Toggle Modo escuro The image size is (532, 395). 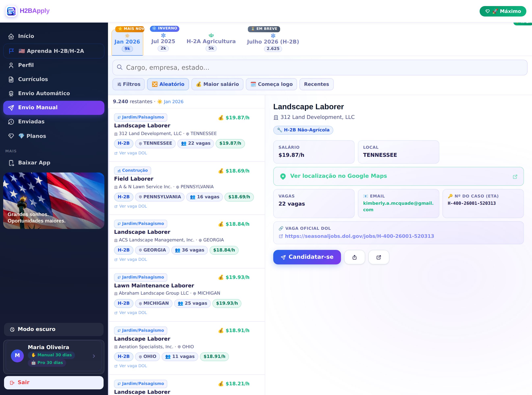[54, 329]
